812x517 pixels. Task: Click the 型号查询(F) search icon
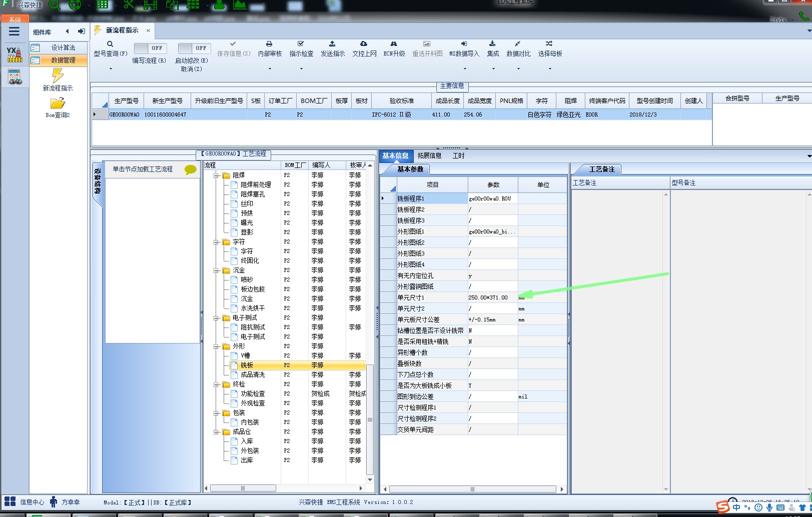(x=110, y=44)
